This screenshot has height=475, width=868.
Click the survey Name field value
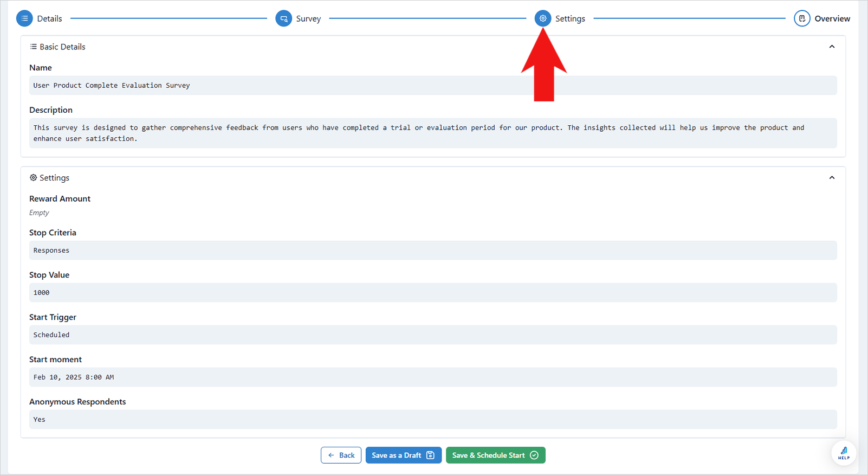click(433, 85)
